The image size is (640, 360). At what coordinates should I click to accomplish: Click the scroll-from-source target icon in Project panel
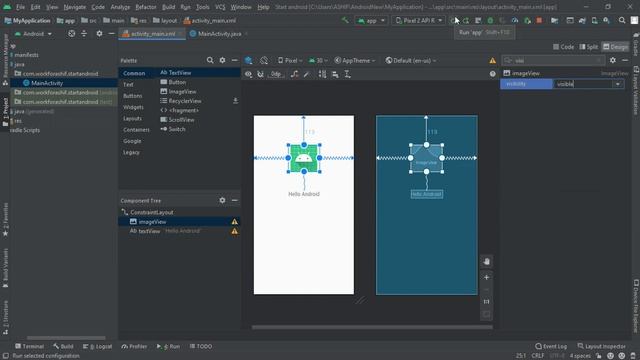point(71,34)
